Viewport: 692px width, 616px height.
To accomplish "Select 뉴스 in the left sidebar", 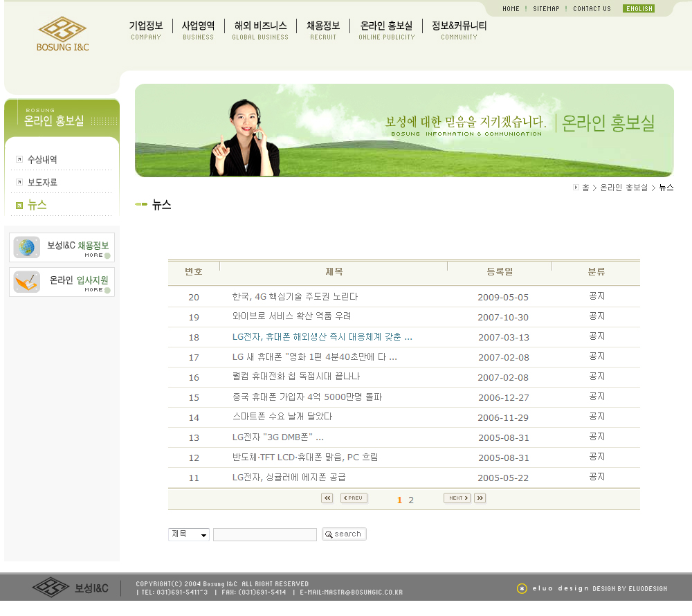I will [x=37, y=205].
